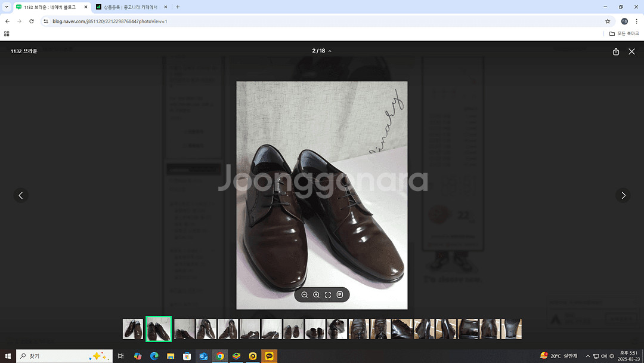Screen dimensions: 644x363
Task: Go forward in the browser
Action: click(x=19, y=21)
